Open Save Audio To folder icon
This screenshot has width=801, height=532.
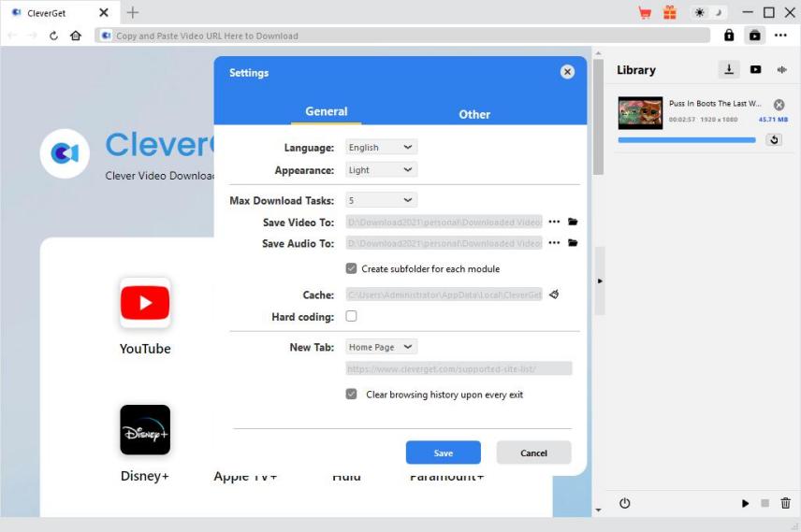tap(573, 242)
